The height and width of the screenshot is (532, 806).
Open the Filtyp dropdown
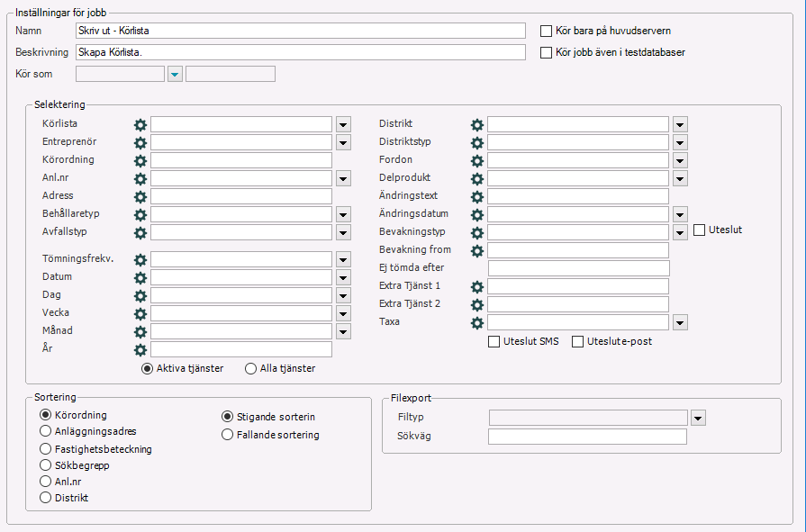pyautogui.click(x=698, y=418)
